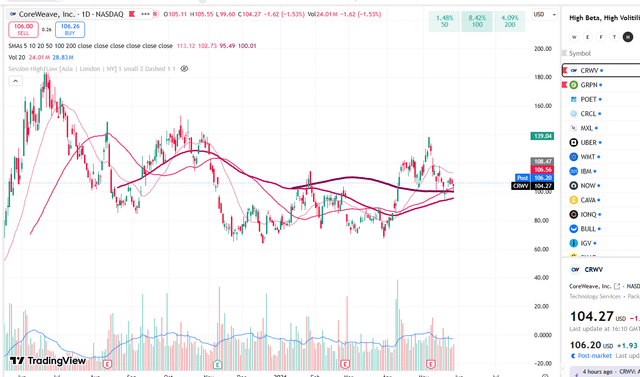Click the red flag next to NASDAQ

coord(132,14)
